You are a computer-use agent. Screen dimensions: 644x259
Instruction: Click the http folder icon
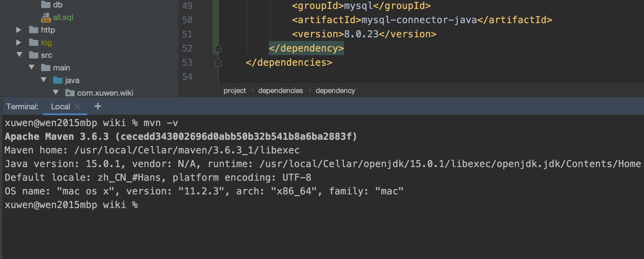34,30
